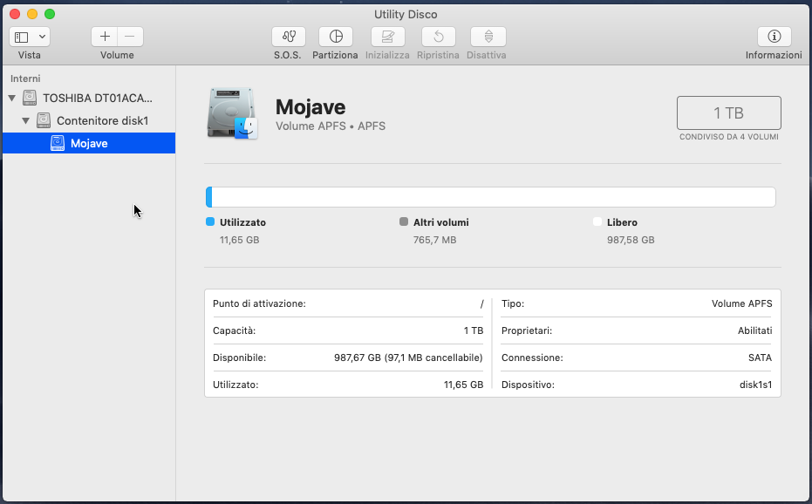This screenshot has height=504, width=812.
Task: Select the Mojave volume in sidebar
Action: click(89, 143)
